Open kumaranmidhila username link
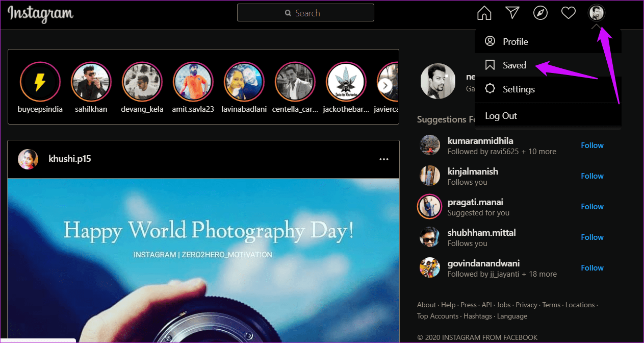644x343 pixels. click(480, 140)
